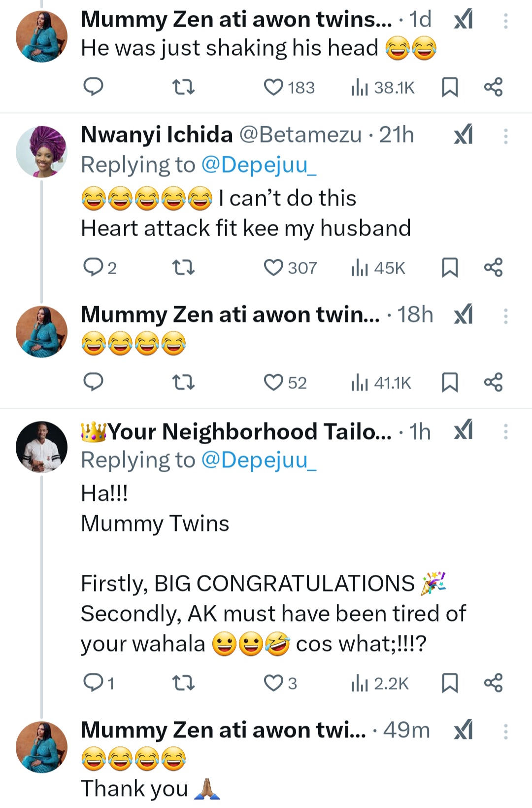Open @Depejuu_ link in Neighborhood Tailor's reply
Screen dimensions: 532x808
(259, 460)
